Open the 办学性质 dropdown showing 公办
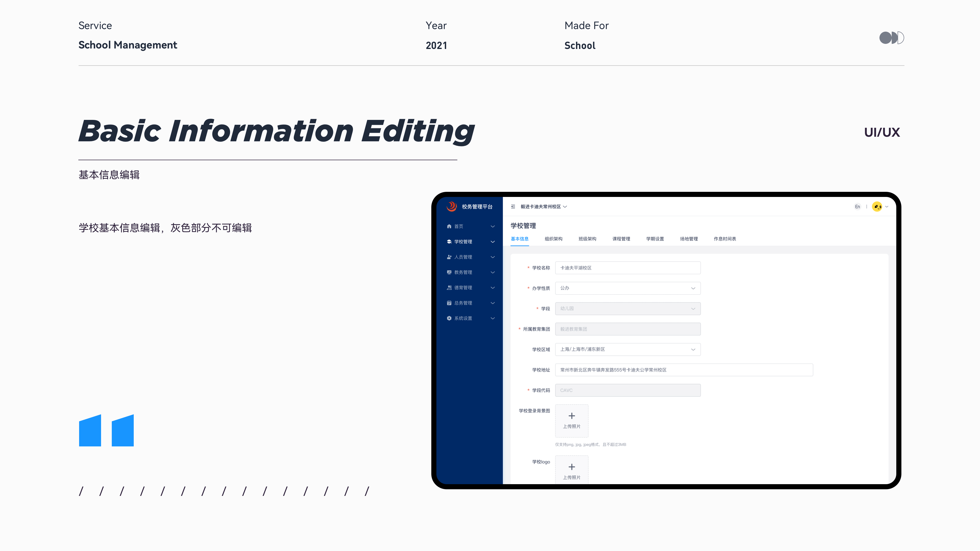The image size is (980, 551). (628, 288)
